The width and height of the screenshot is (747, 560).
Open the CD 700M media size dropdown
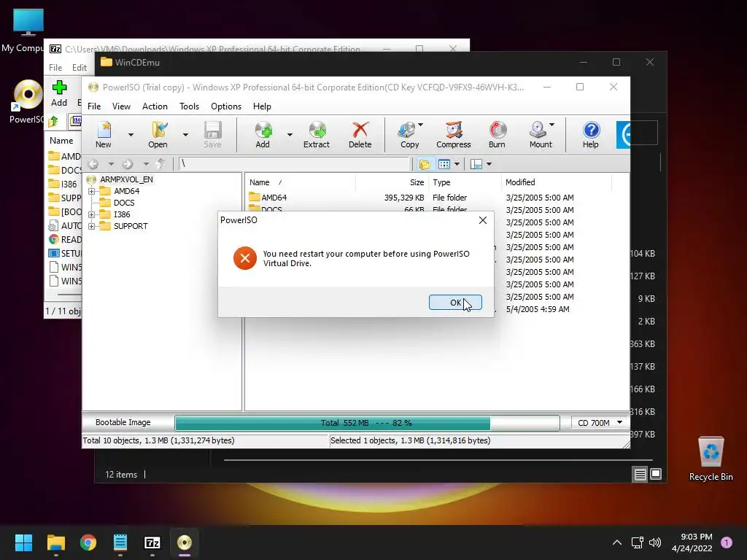[x=600, y=423]
